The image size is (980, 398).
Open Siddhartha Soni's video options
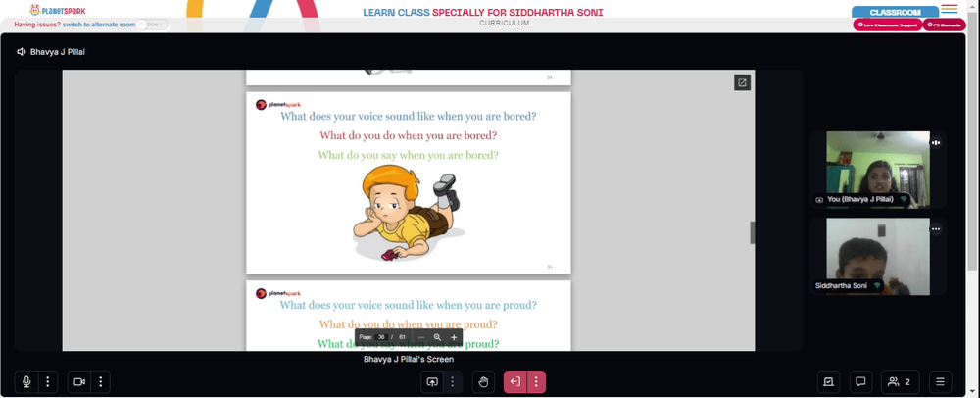[936, 229]
